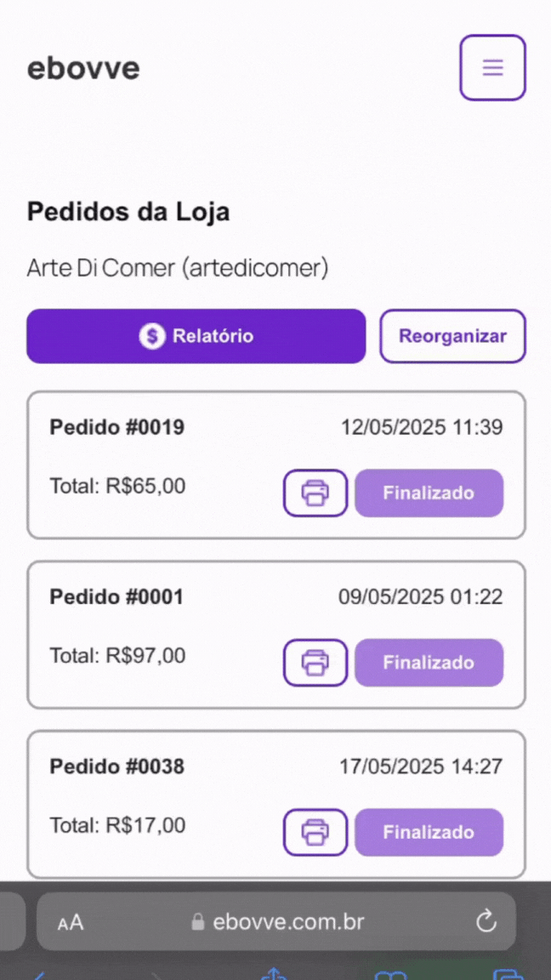
Task: Toggle status of Pedido #0019 to Finalizado
Action: tap(429, 493)
